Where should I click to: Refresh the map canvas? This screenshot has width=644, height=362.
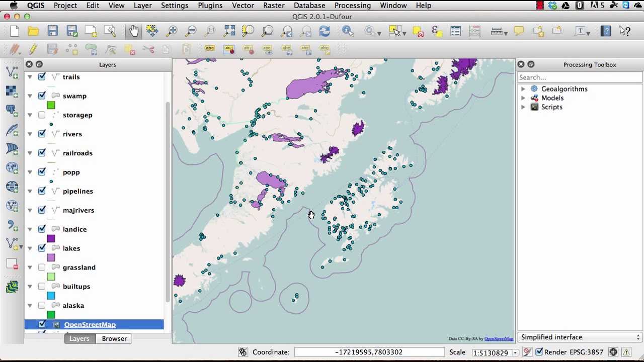point(325,31)
